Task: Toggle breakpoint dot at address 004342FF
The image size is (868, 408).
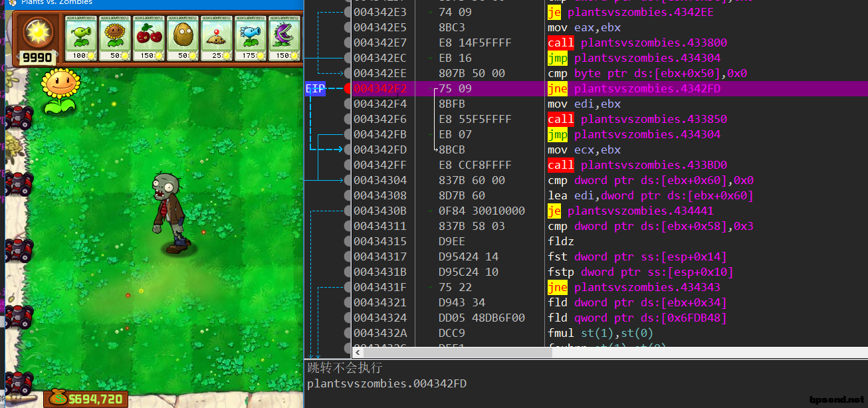Action: pyautogui.click(x=348, y=165)
